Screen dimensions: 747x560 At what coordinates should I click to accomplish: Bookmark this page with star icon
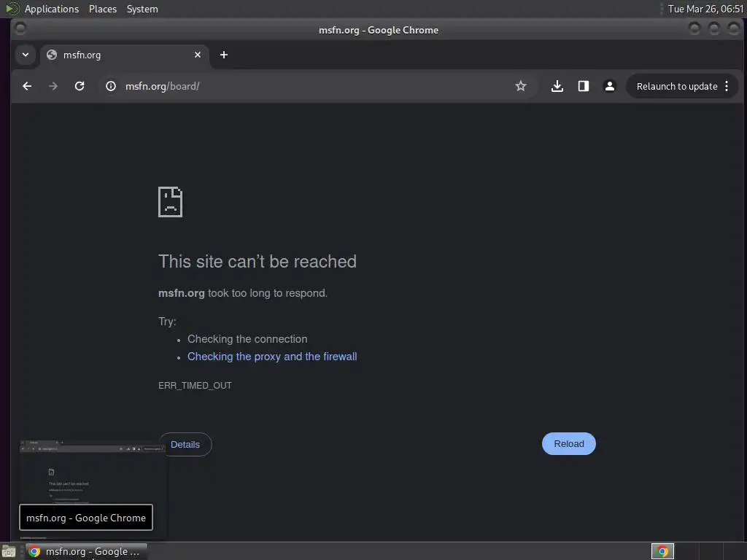pos(521,86)
